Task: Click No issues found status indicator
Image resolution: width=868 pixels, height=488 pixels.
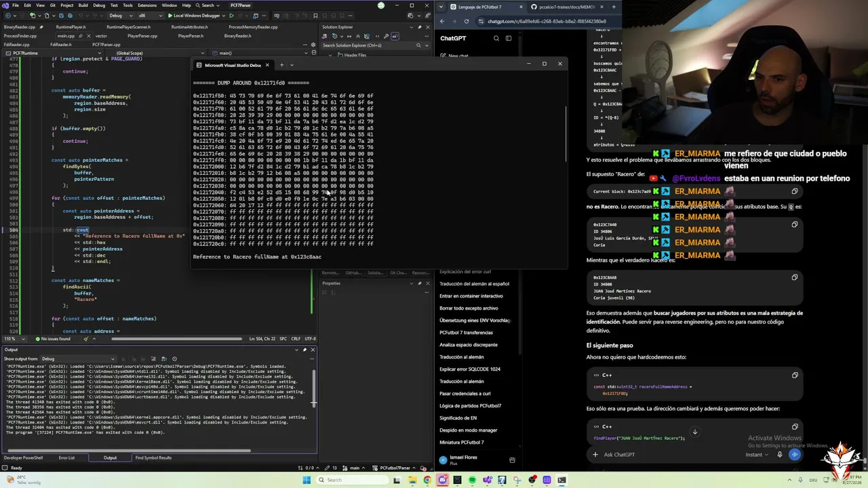Action: (54, 339)
